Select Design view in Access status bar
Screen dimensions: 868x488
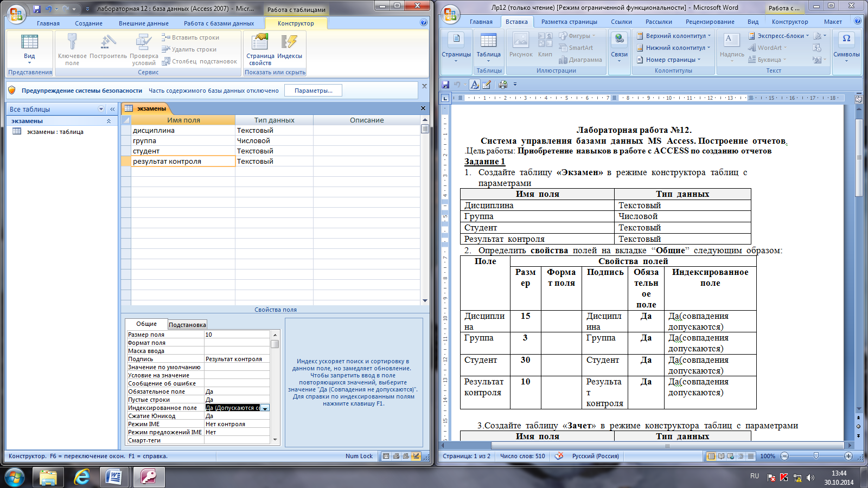(x=416, y=456)
